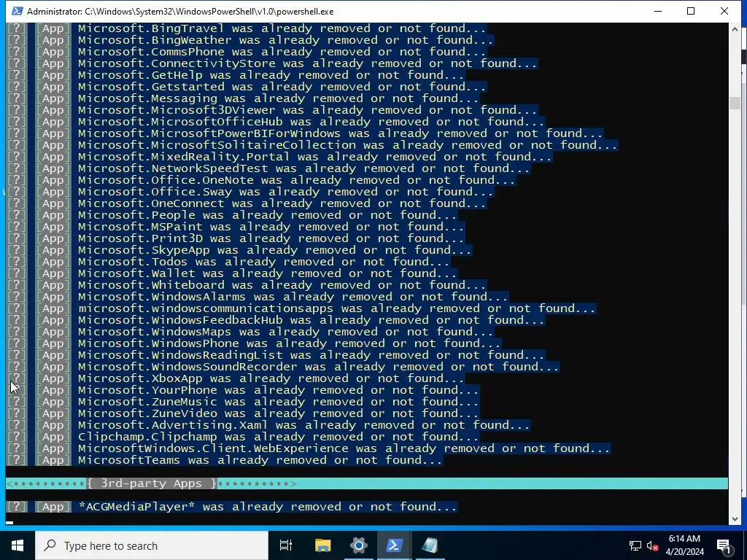Click the Microsoft.BingWeather line
This screenshot has width=747, height=560.
pyautogui.click(x=251, y=40)
